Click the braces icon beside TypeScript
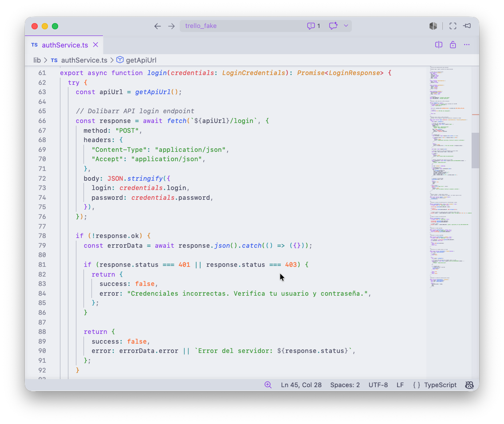504x424 pixels. pyautogui.click(x=416, y=385)
